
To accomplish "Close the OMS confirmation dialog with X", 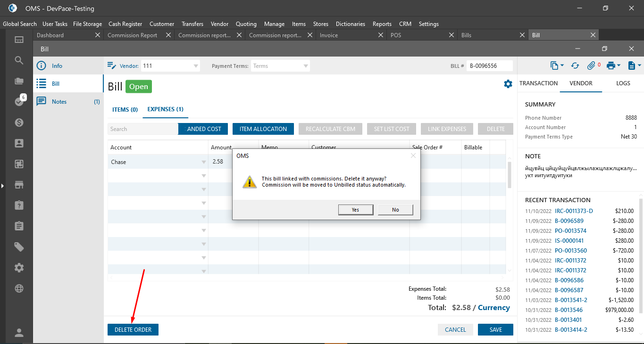I will tap(413, 156).
